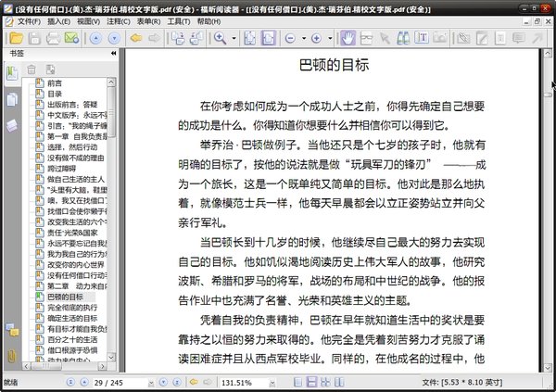Click the fit width toolbar icon

click(x=269, y=38)
